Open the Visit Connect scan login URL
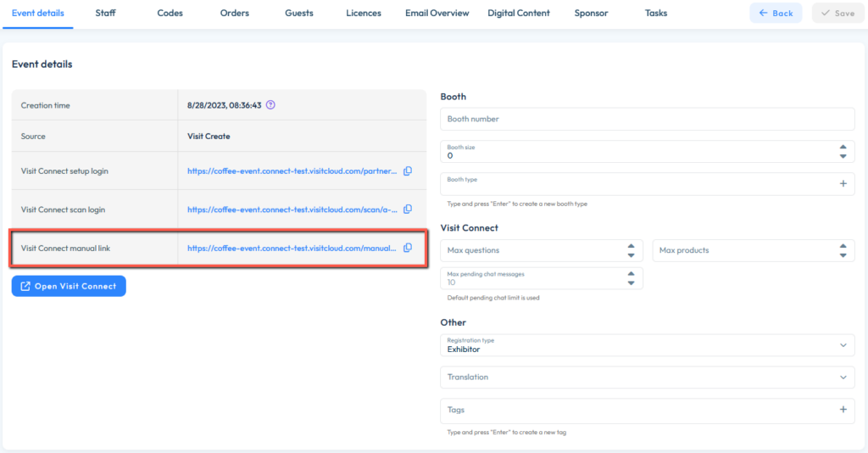This screenshot has height=453, width=868. point(292,210)
